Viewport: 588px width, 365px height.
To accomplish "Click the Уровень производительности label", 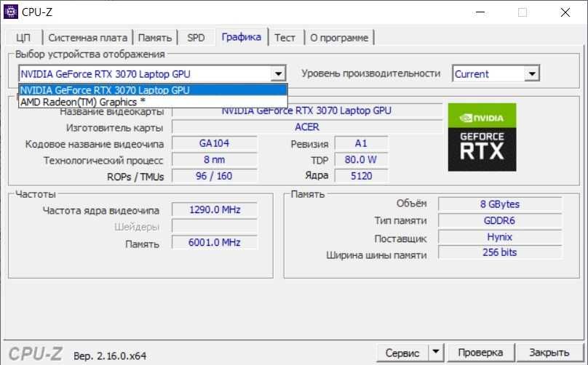I will tap(371, 73).
